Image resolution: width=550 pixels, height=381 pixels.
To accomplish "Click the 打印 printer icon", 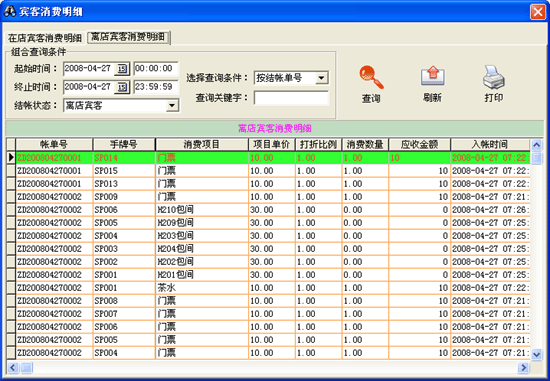I will pos(494,77).
